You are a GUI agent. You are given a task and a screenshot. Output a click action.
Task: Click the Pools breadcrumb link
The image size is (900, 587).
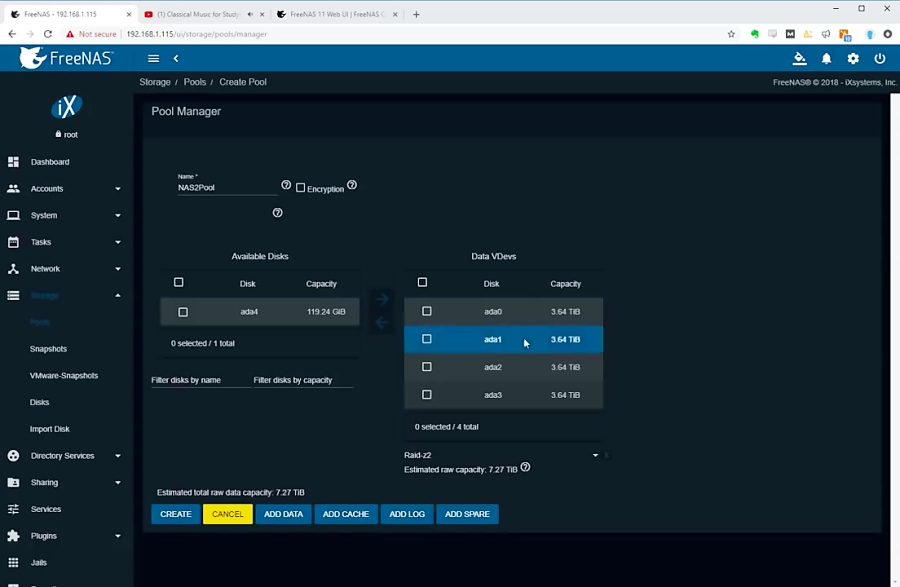tap(195, 82)
